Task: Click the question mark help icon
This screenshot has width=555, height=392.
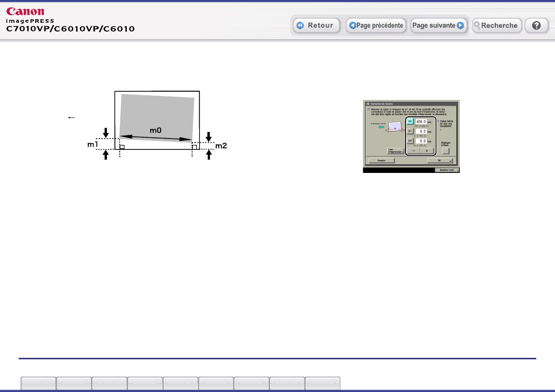Action: [536, 26]
